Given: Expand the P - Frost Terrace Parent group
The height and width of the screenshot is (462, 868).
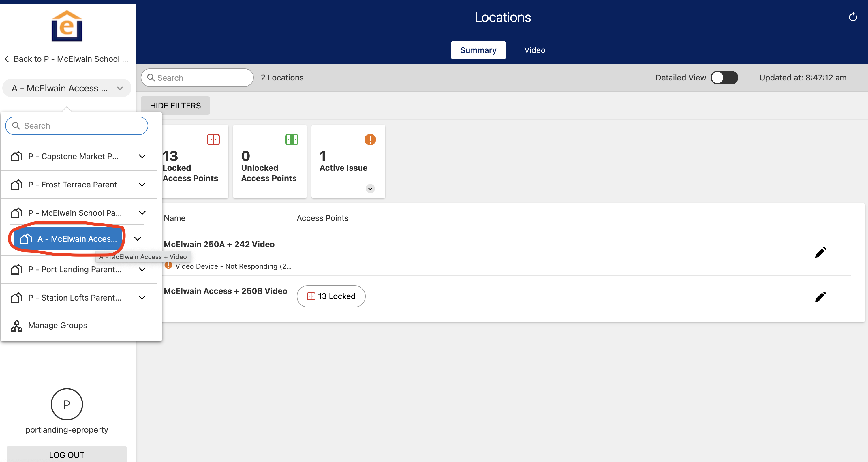Looking at the screenshot, I should pyautogui.click(x=142, y=185).
